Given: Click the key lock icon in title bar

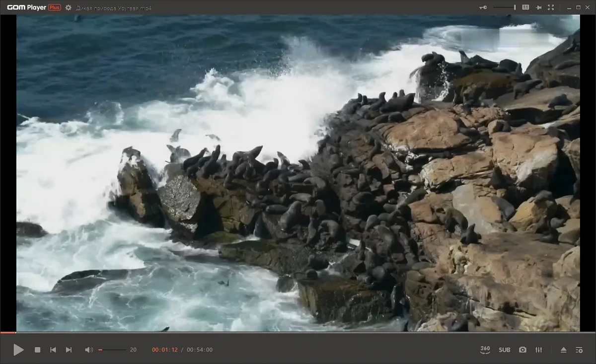Looking at the screenshot, I should coord(483,7).
